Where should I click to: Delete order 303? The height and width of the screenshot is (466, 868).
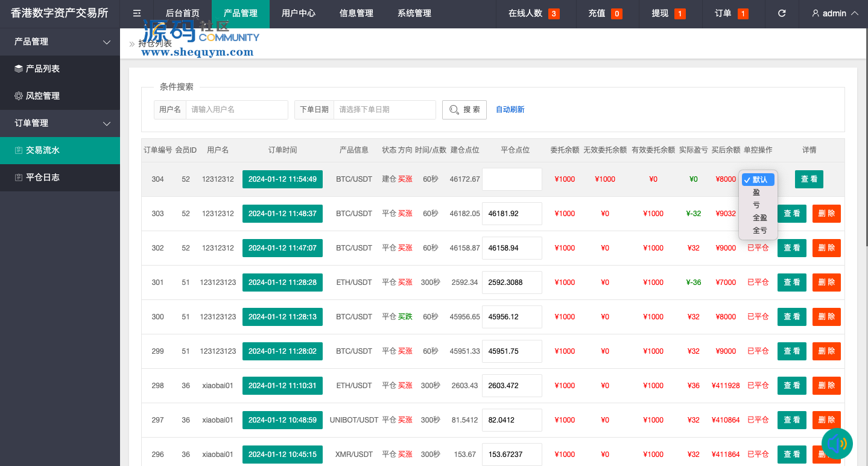pos(826,214)
